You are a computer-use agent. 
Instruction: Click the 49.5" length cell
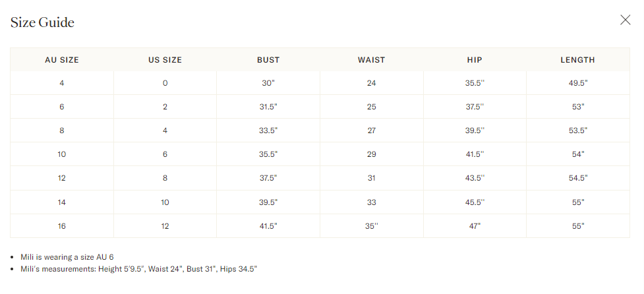point(578,83)
